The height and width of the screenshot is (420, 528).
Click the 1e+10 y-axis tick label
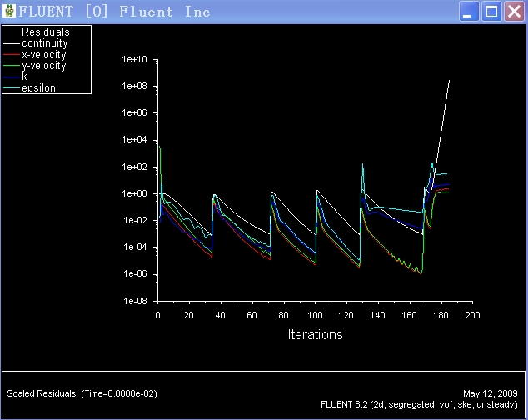pyautogui.click(x=134, y=60)
